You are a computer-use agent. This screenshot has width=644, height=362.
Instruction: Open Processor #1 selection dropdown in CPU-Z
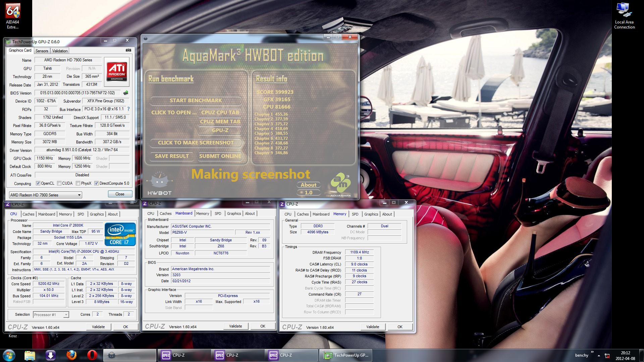coord(51,314)
